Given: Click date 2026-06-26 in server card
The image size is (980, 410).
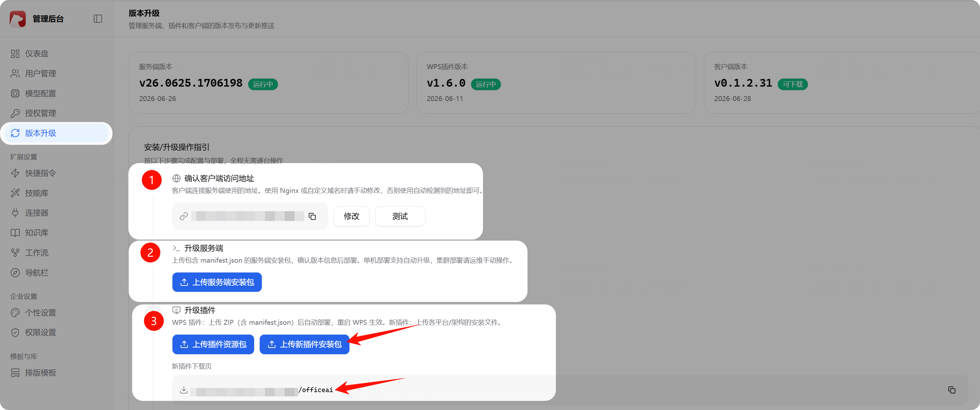Looking at the screenshot, I should [x=157, y=99].
